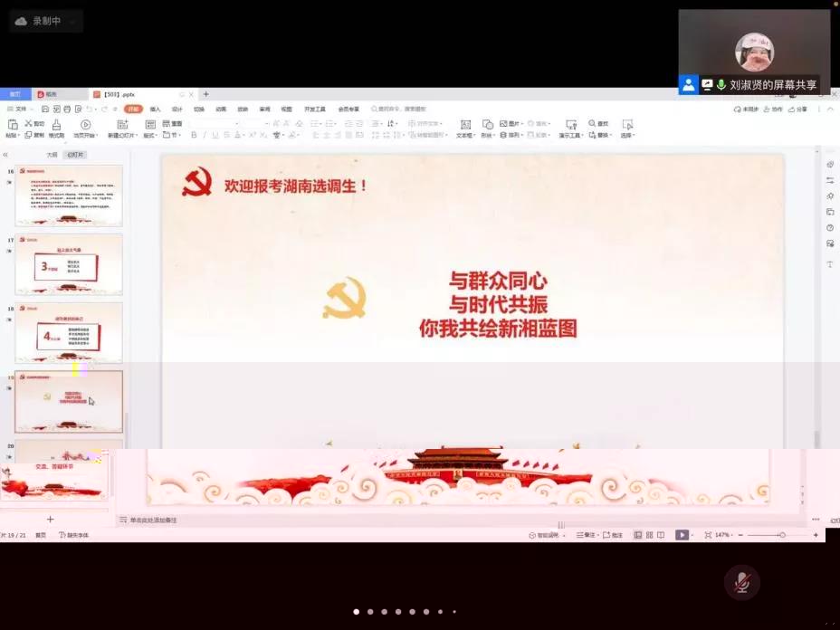Click the 协作 collaborate button
840x630 pixels.
click(773, 110)
